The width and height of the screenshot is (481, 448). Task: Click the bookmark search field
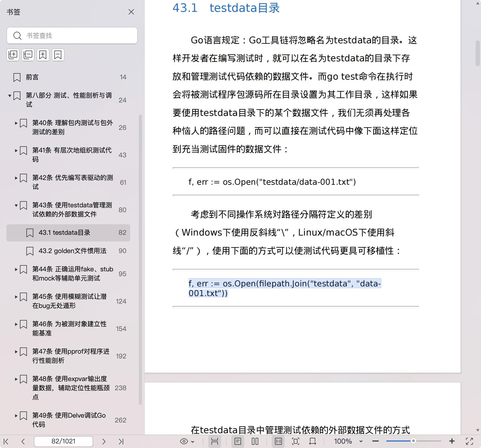72,35
